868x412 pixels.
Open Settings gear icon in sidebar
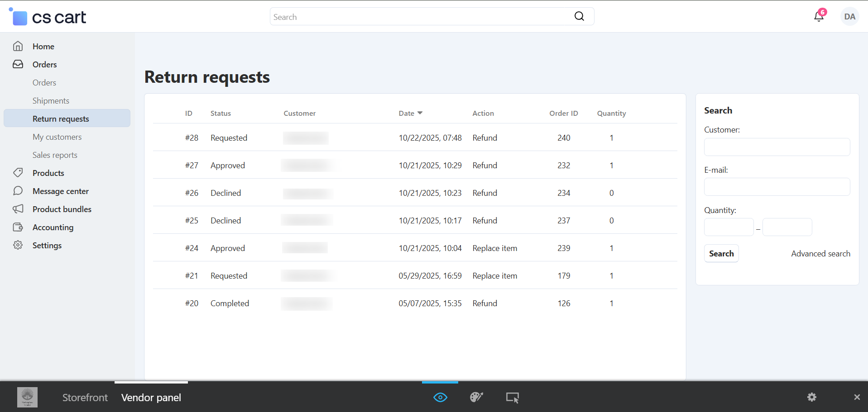18,245
